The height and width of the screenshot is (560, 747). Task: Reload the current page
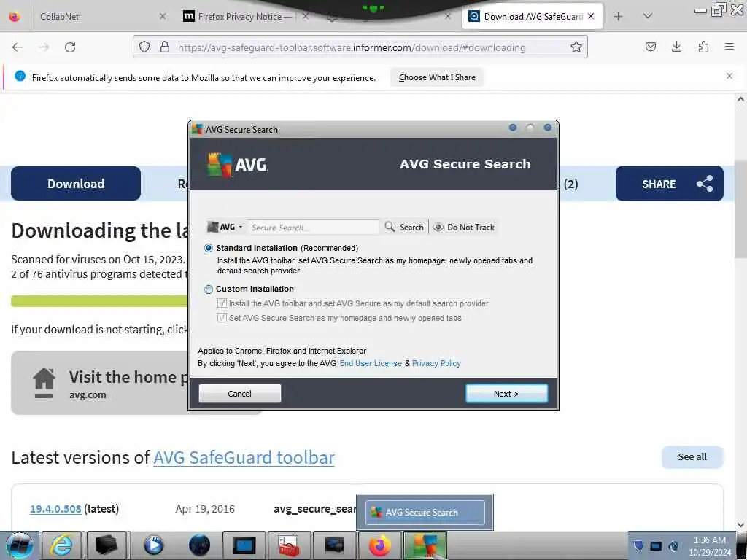(x=70, y=47)
